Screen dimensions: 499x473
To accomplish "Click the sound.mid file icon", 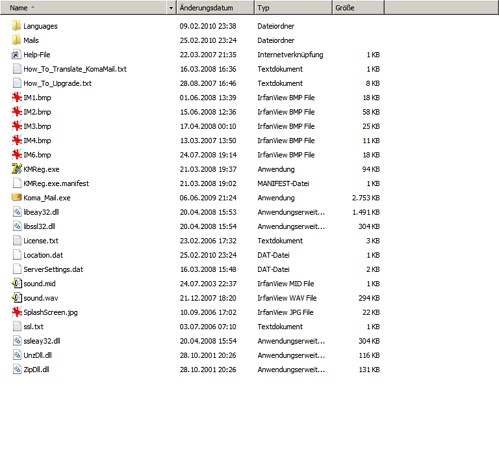I will tap(17, 284).
